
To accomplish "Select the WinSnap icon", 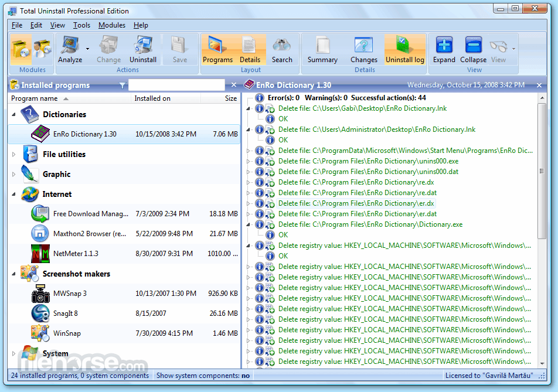I will pos(40,333).
